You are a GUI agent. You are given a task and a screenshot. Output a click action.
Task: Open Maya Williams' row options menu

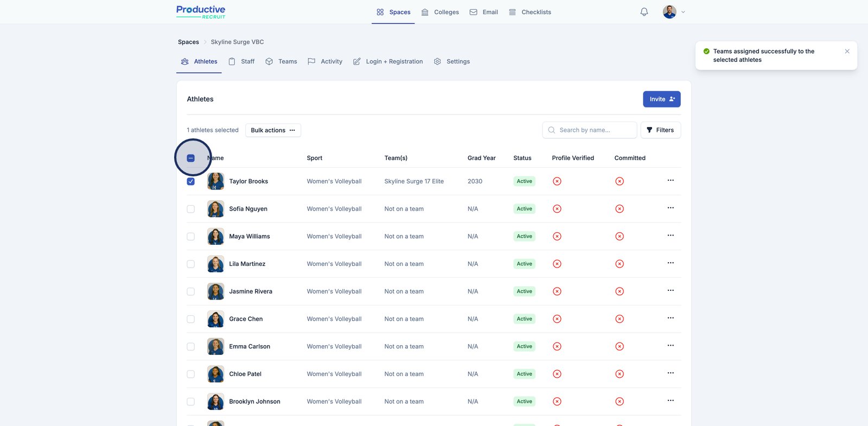click(671, 236)
